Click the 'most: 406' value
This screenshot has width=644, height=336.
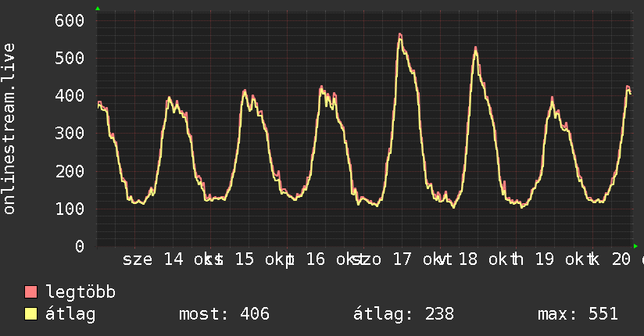pos(224,314)
